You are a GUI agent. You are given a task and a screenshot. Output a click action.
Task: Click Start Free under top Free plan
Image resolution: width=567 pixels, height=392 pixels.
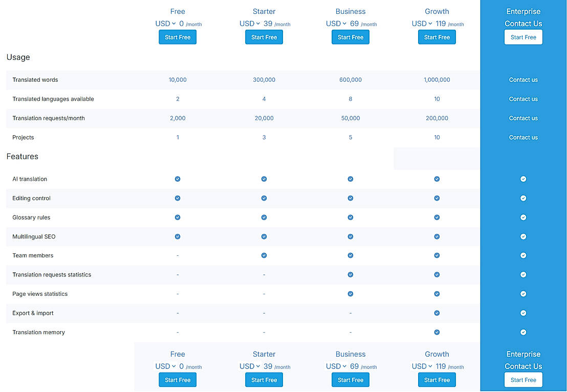pos(178,37)
